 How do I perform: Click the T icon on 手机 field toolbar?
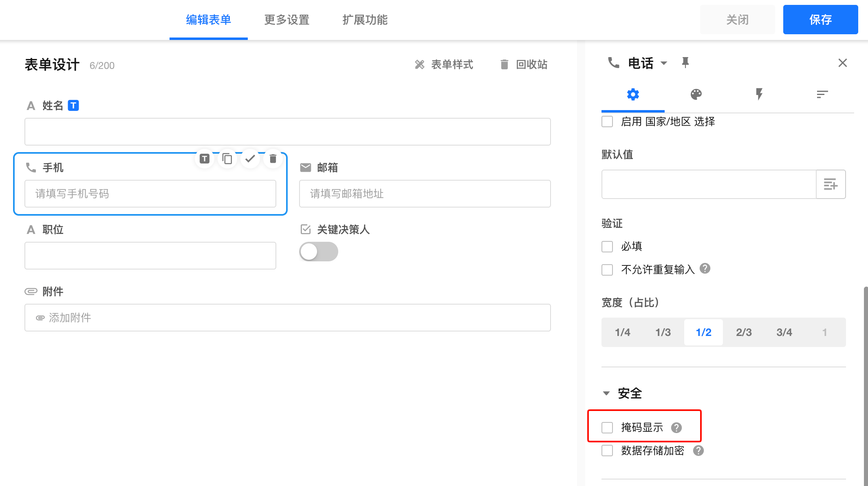coord(205,159)
